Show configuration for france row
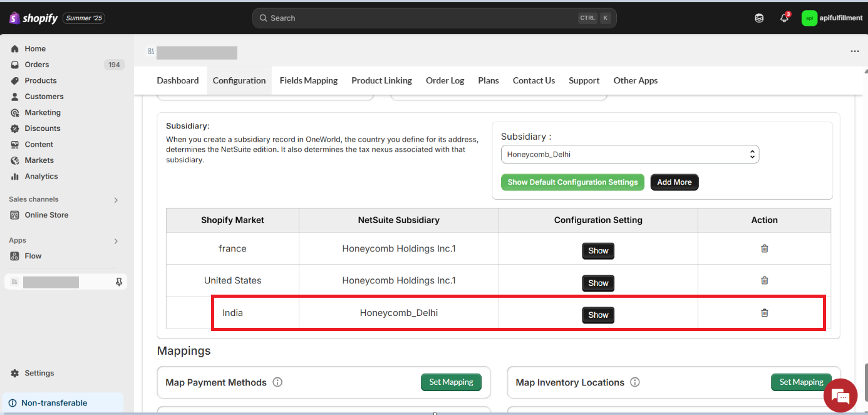868x415 pixels. [598, 251]
